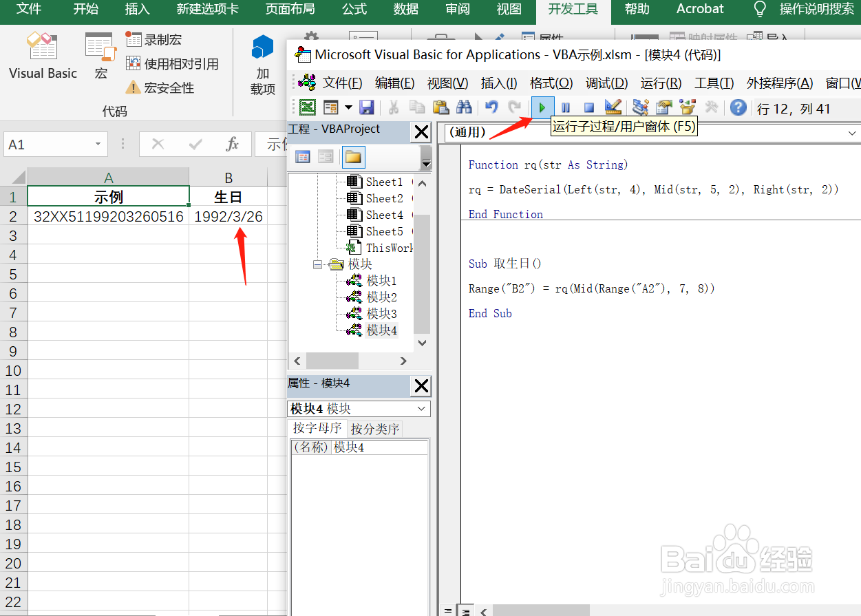The image size is (861, 616).
Task: Collapse the 模块 folder in project tree
Action: [318, 264]
